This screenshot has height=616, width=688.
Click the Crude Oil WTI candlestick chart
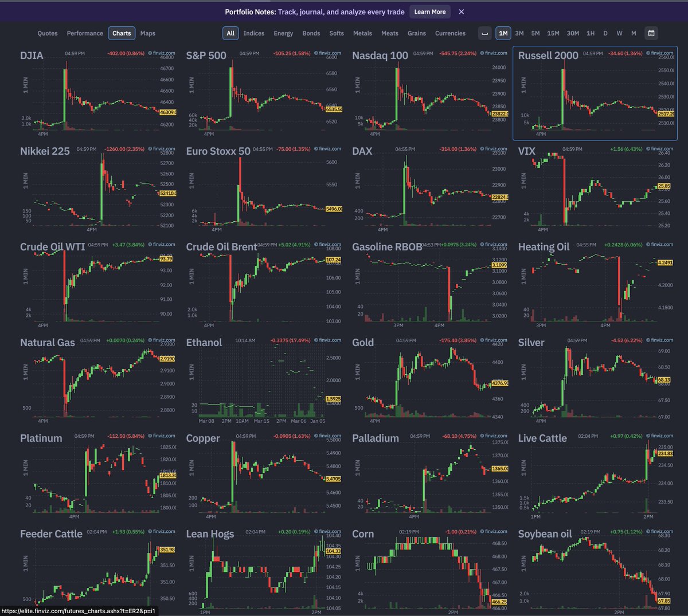coord(96,284)
